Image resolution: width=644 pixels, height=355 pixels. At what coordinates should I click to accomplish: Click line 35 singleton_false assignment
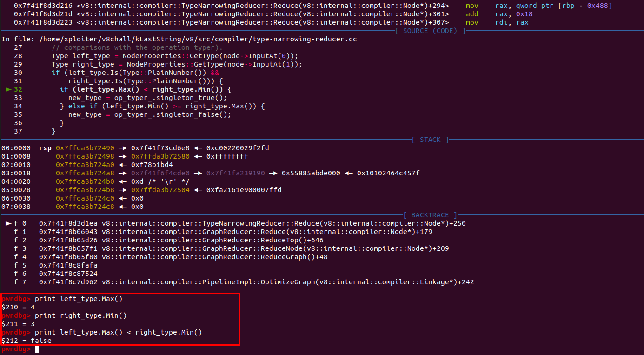coord(150,114)
